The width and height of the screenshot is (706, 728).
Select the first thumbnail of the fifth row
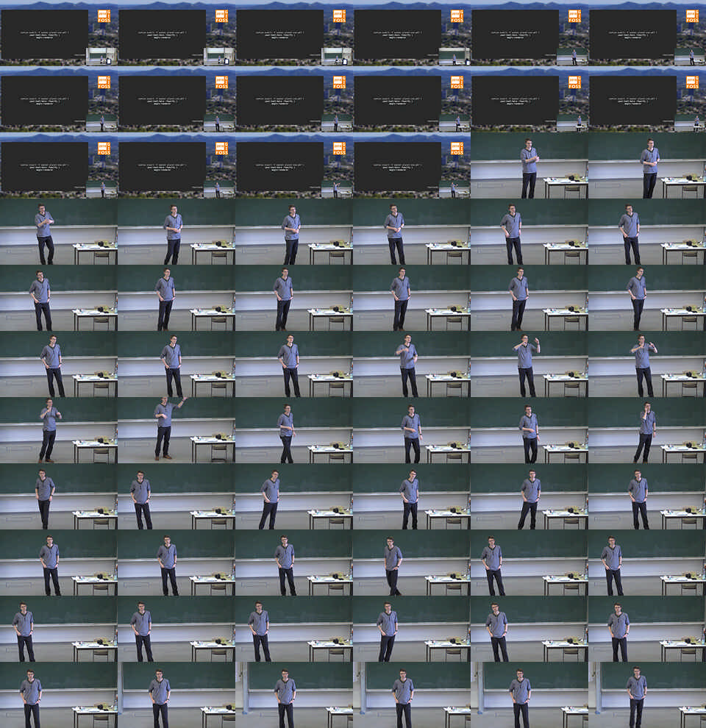[59, 298]
